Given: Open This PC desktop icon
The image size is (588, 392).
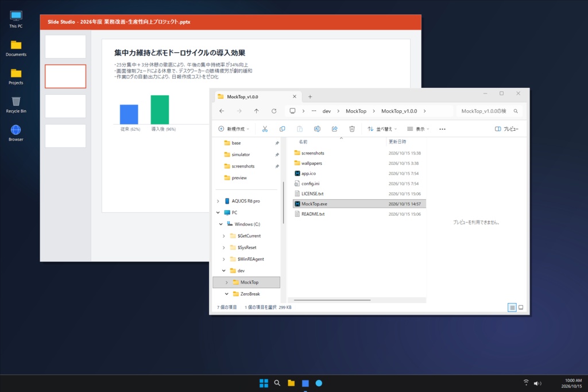Looking at the screenshot, I should pos(16,20).
